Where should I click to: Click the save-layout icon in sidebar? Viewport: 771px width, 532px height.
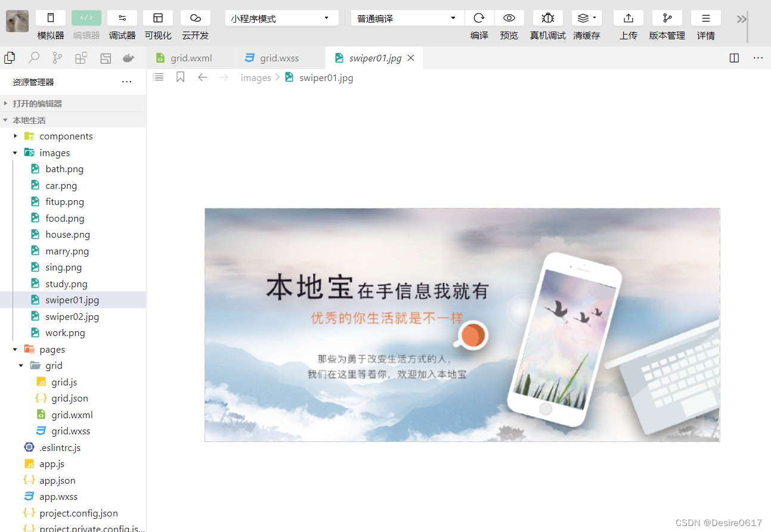[x=106, y=58]
